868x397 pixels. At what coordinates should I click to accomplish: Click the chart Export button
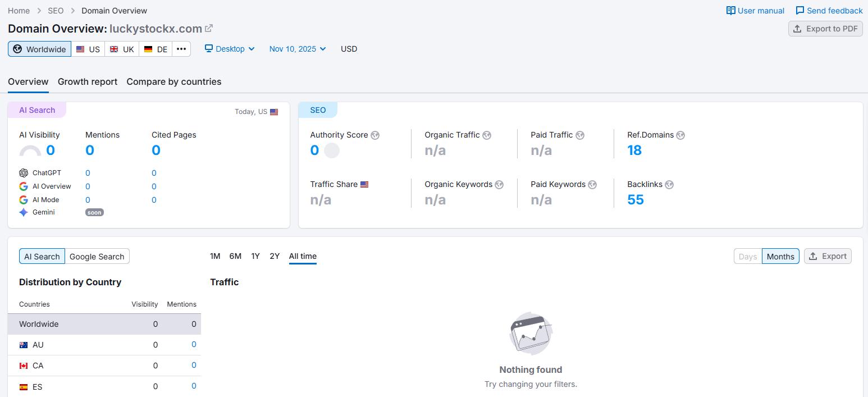tap(828, 256)
